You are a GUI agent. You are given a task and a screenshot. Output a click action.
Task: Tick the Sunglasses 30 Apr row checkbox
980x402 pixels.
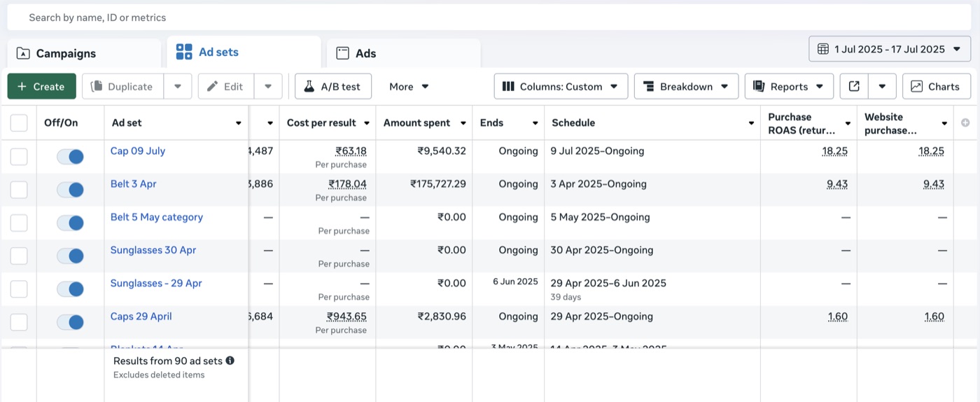(19, 256)
